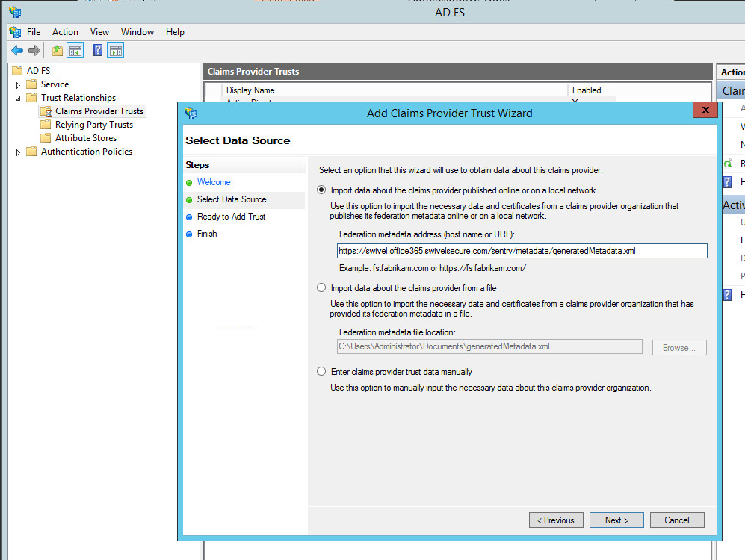This screenshot has height=560, width=745.
Task: Toggle Show/Hide Action Pane toolbar icon
Action: pos(115,51)
